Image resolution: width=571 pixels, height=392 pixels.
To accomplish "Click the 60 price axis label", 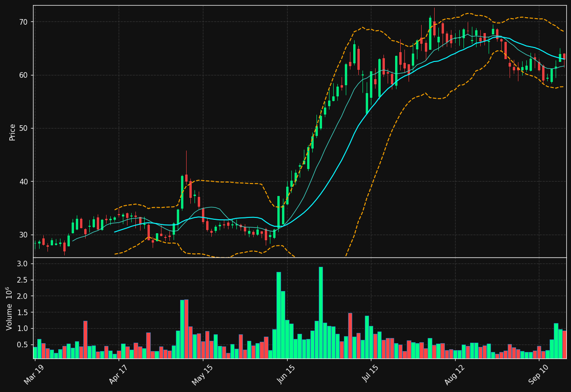I will coord(23,75).
